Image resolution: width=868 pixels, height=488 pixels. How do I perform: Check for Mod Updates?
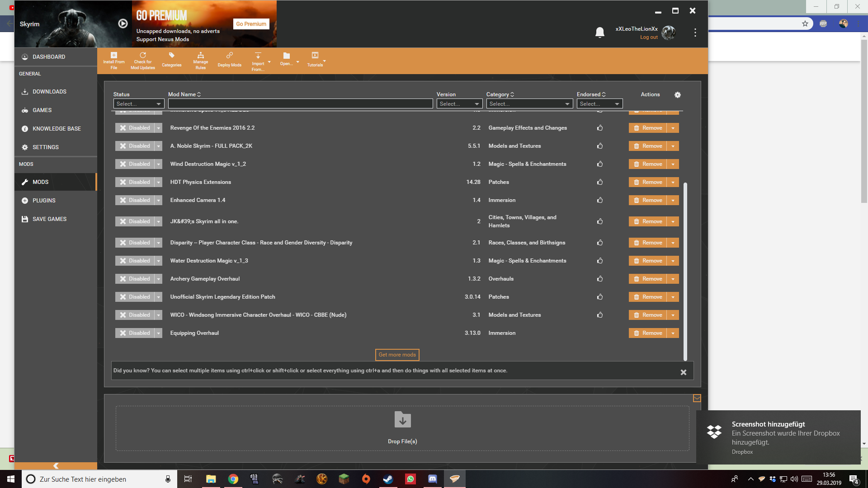143,61
